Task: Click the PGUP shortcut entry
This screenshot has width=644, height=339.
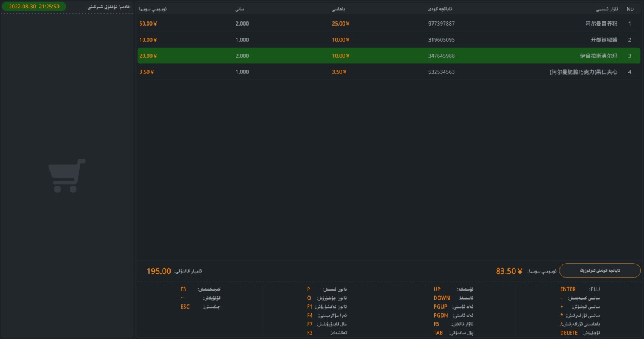Action: pyautogui.click(x=453, y=307)
